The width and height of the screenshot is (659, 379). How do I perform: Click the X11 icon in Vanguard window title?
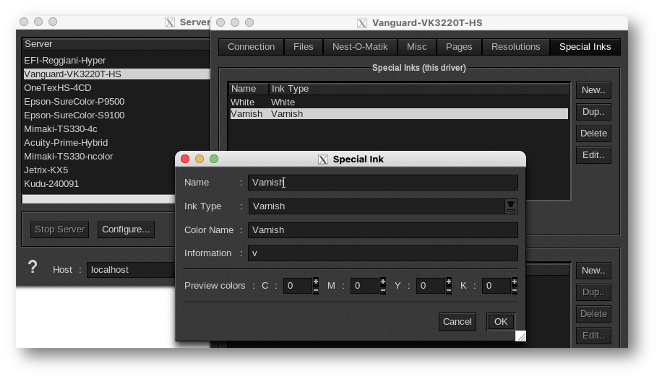(x=362, y=23)
